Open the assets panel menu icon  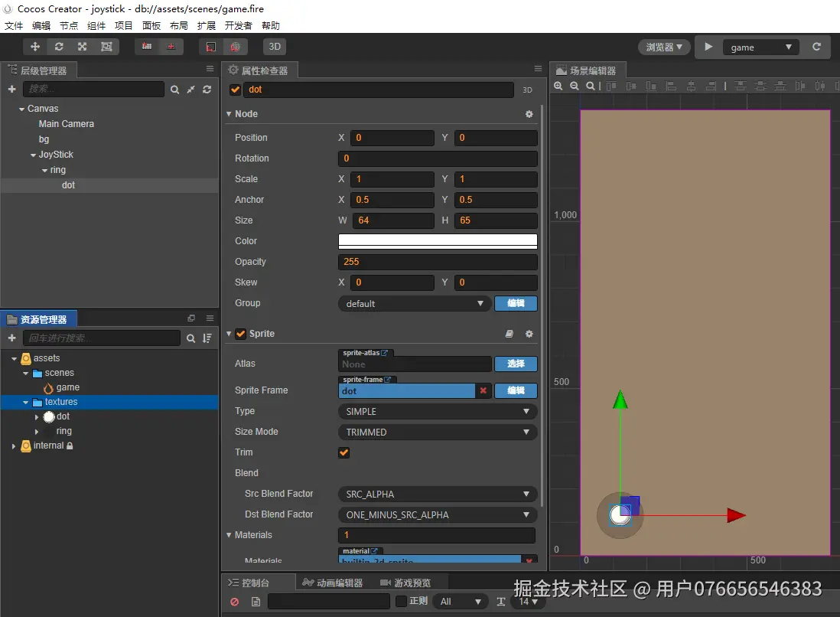[x=210, y=318]
